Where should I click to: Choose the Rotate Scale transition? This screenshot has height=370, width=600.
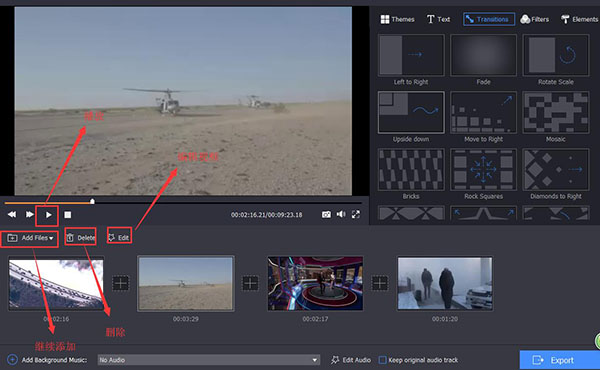pyautogui.click(x=556, y=55)
